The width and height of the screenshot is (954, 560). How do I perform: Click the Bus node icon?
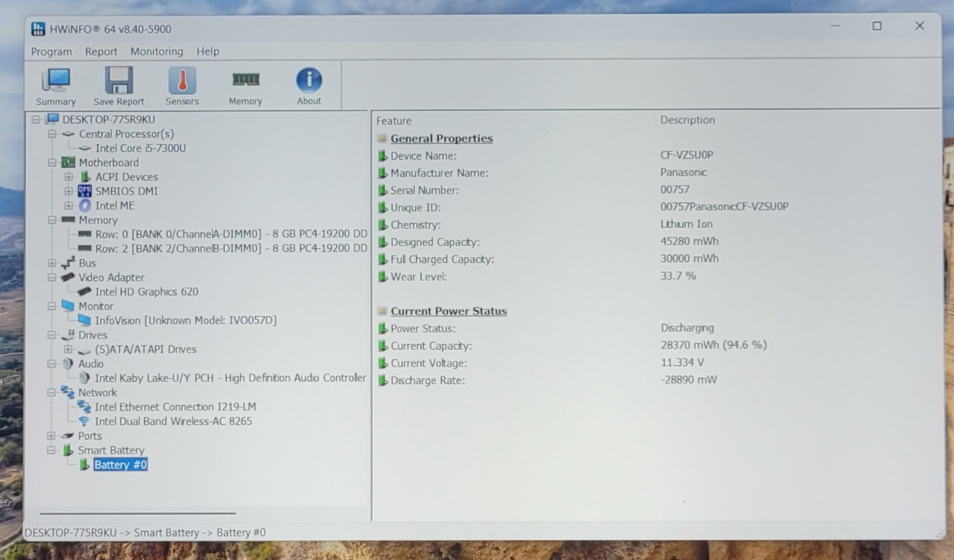click(68, 263)
